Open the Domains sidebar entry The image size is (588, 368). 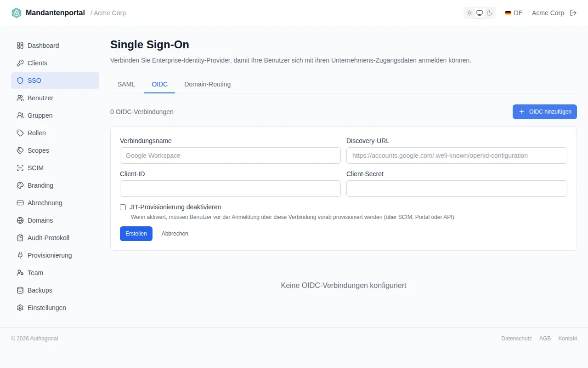pos(55,220)
